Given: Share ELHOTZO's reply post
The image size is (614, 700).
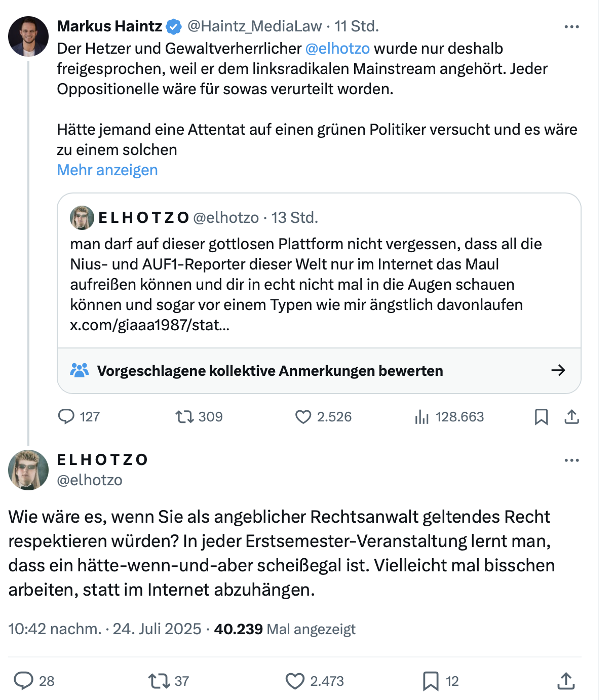Looking at the screenshot, I should coord(566,681).
